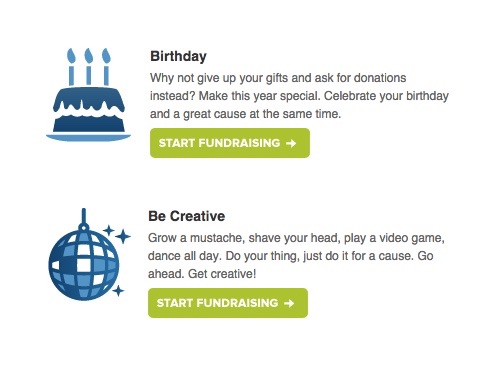The width and height of the screenshot is (497, 382).
Task: Click the 'Celebrate your birthday' phrase
Action: click(386, 96)
